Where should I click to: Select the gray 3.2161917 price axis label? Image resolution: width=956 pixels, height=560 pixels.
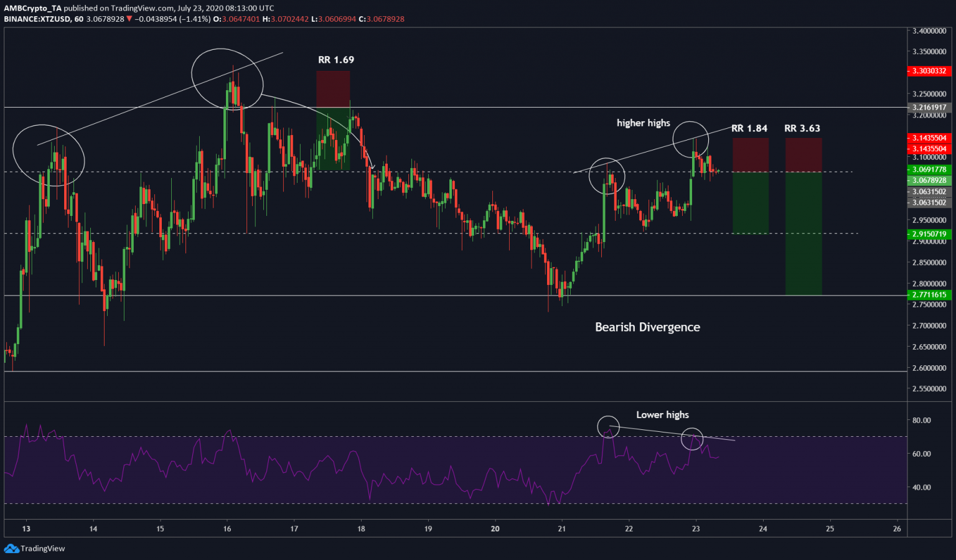929,108
